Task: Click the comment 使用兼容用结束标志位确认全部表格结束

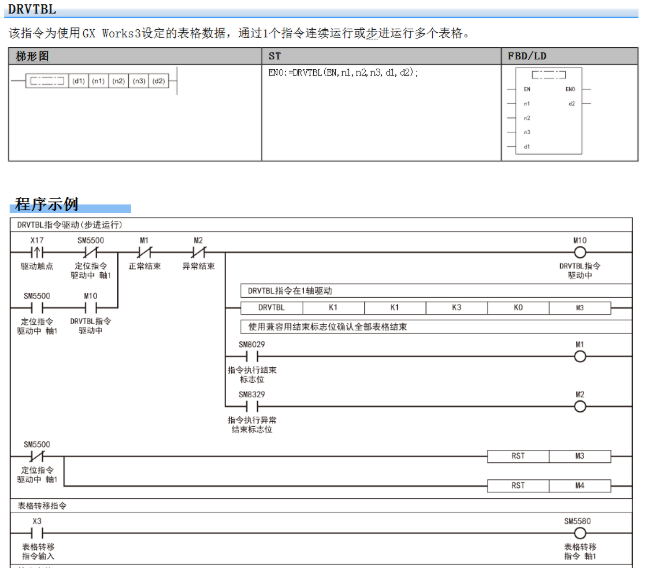Action: tap(327, 327)
